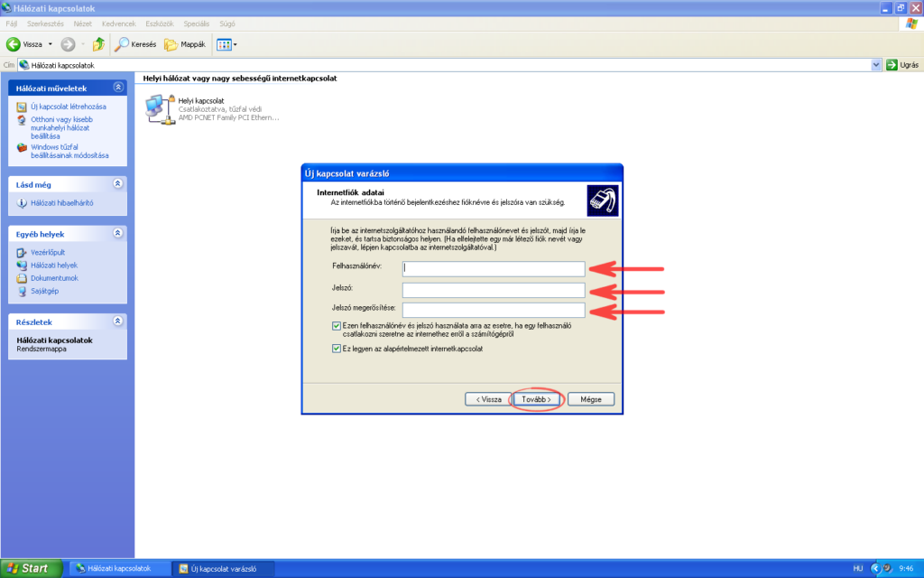
Task: Select the Helyi kapcsolat connection icon
Action: (157, 108)
